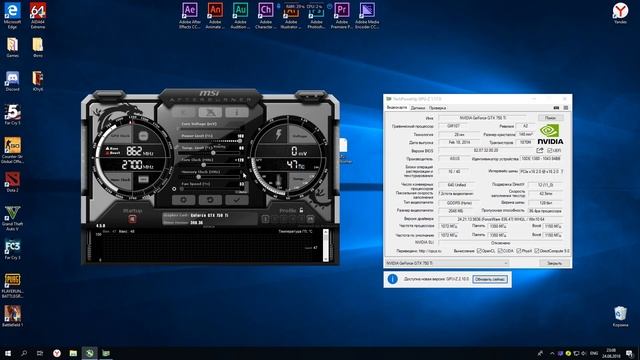Open File Explorer from the taskbar
Viewport: 640px width, 360px height.
(73, 353)
